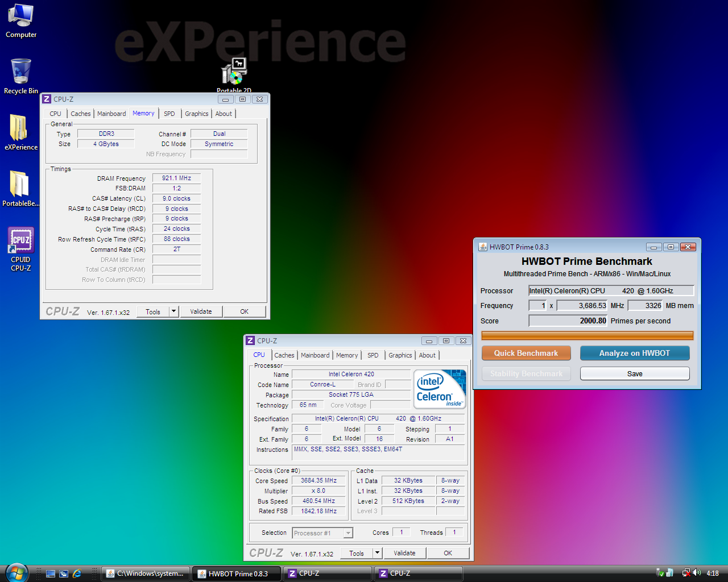Open Tools dropdown arrow in processor window

click(x=377, y=553)
